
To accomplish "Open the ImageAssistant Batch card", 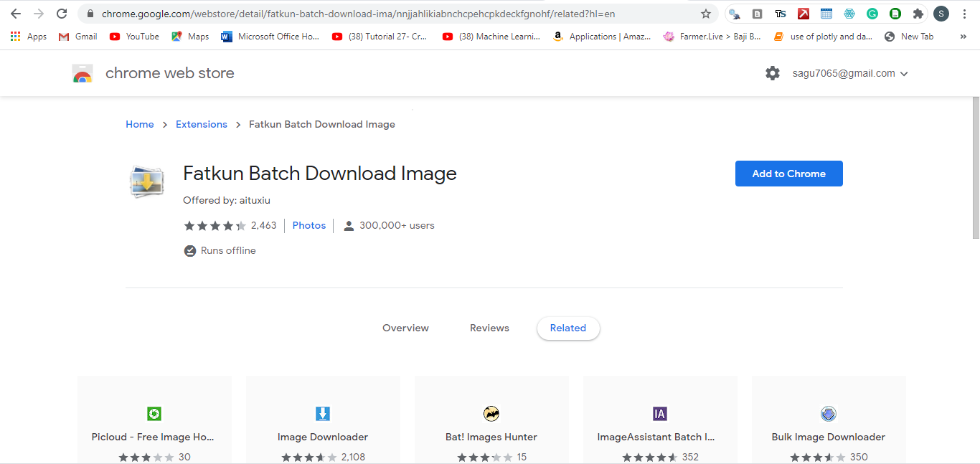I will pos(660,420).
